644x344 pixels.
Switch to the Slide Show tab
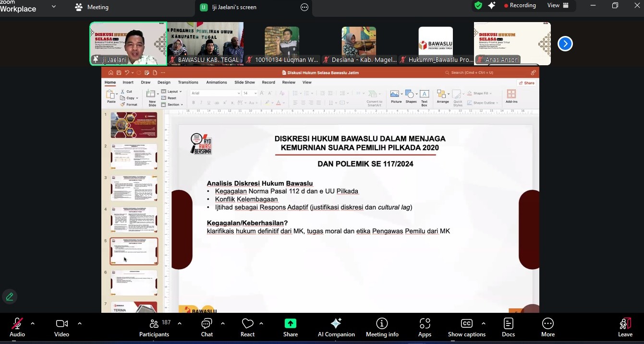[x=244, y=82]
